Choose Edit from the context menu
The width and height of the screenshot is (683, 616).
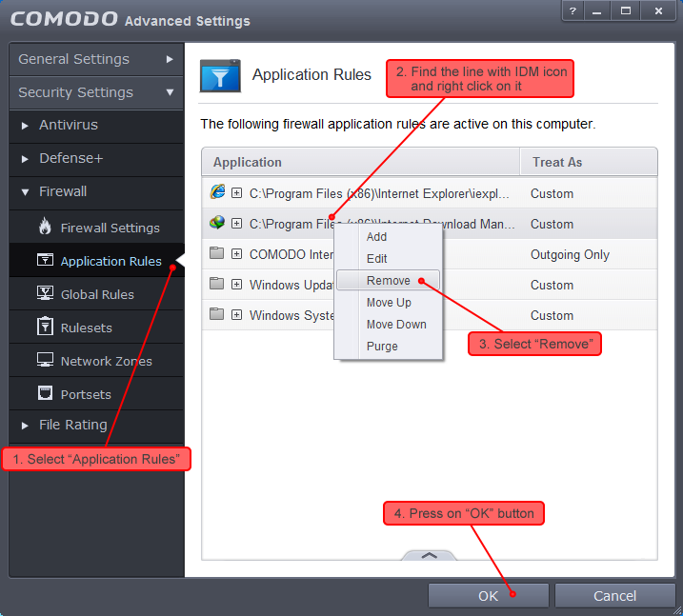tap(389, 259)
